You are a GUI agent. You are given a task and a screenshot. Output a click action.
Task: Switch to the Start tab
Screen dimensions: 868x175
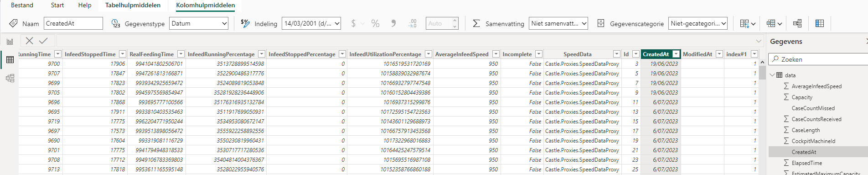[x=57, y=5]
